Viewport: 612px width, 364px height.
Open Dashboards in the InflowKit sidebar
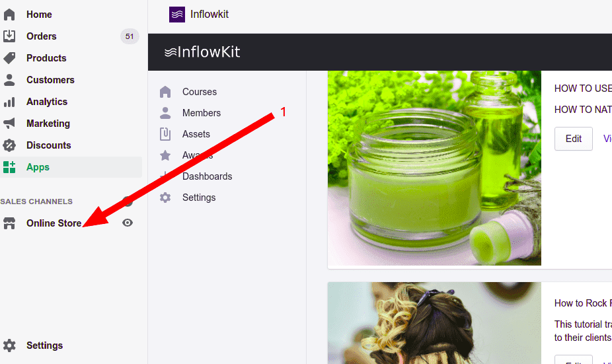point(207,176)
